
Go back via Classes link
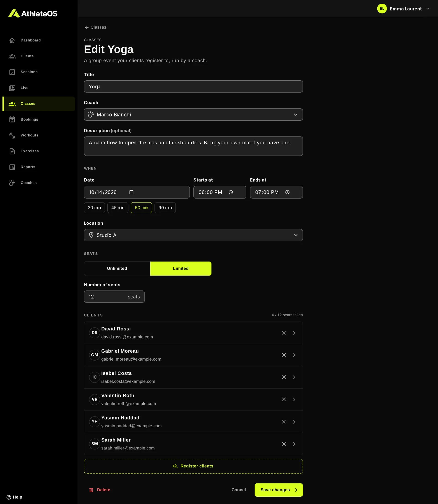coord(95,27)
